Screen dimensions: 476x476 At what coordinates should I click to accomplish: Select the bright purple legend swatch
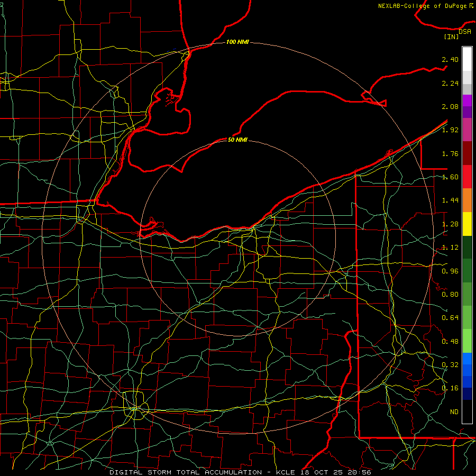click(x=467, y=100)
